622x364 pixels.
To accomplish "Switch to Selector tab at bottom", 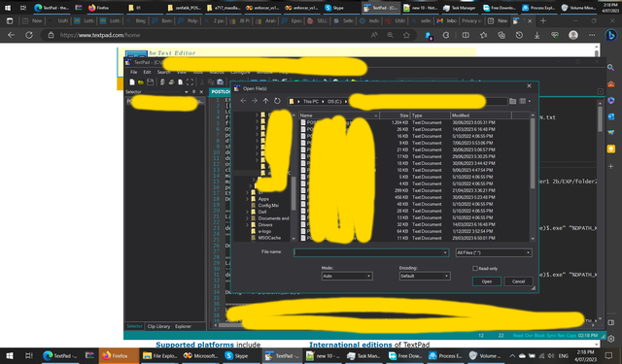I will point(134,326).
